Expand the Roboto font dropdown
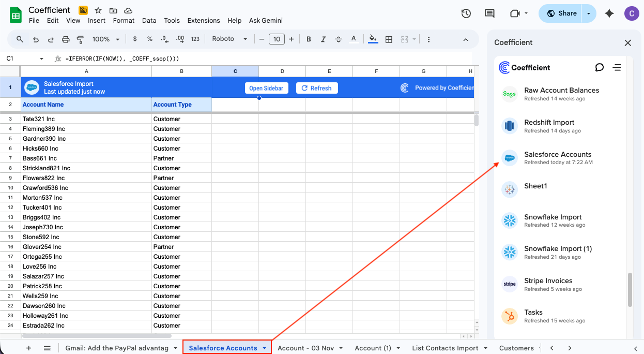The image size is (644, 354). pyautogui.click(x=230, y=39)
